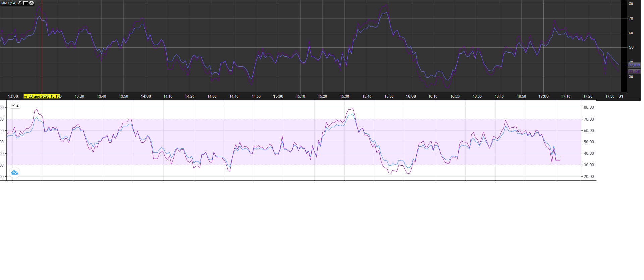
Task: Open MRD indicator settings wrench
Action: tap(20, 3)
